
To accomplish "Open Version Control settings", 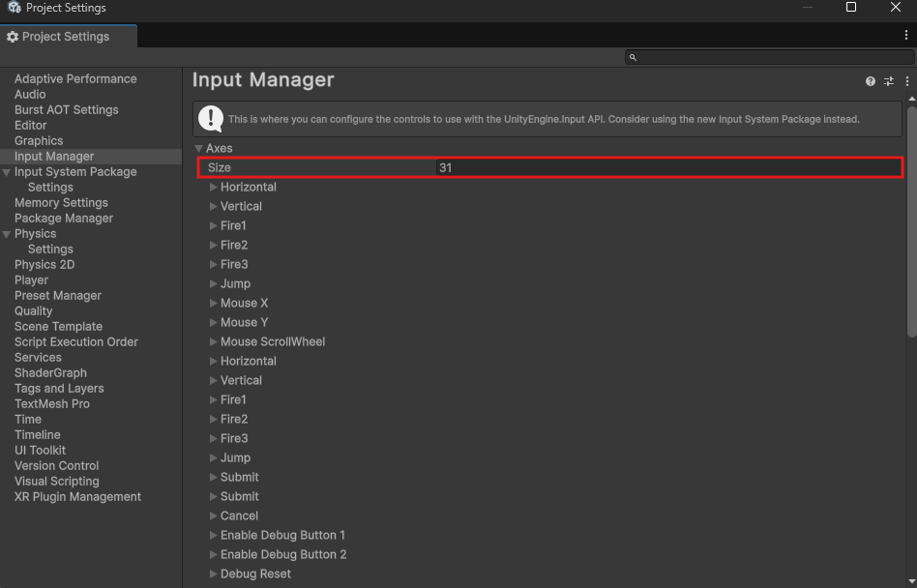I will [x=57, y=466].
